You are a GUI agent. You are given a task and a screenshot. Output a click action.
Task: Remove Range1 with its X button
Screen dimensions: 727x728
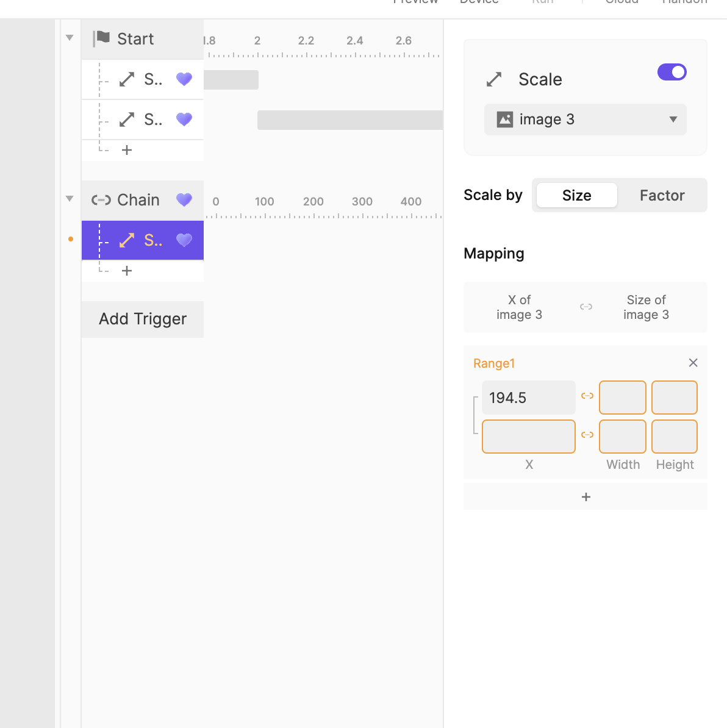[693, 363]
